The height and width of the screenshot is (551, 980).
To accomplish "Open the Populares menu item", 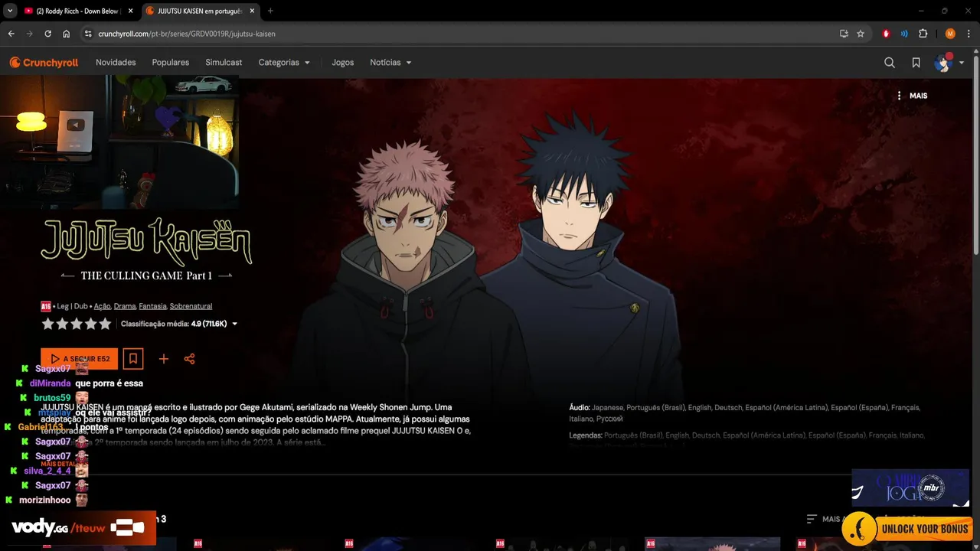I will pos(171,63).
